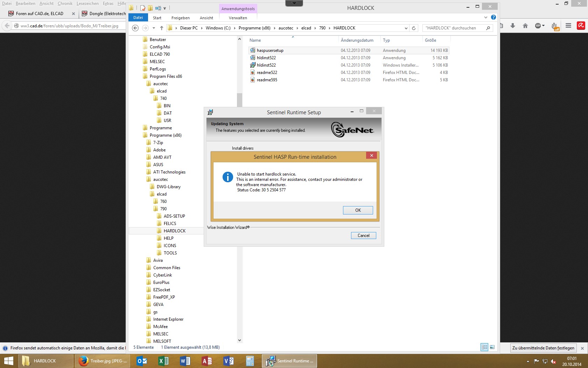Switch to Sentinel Runtime taskbar item
This screenshot has width=588, height=368.
[289, 361]
